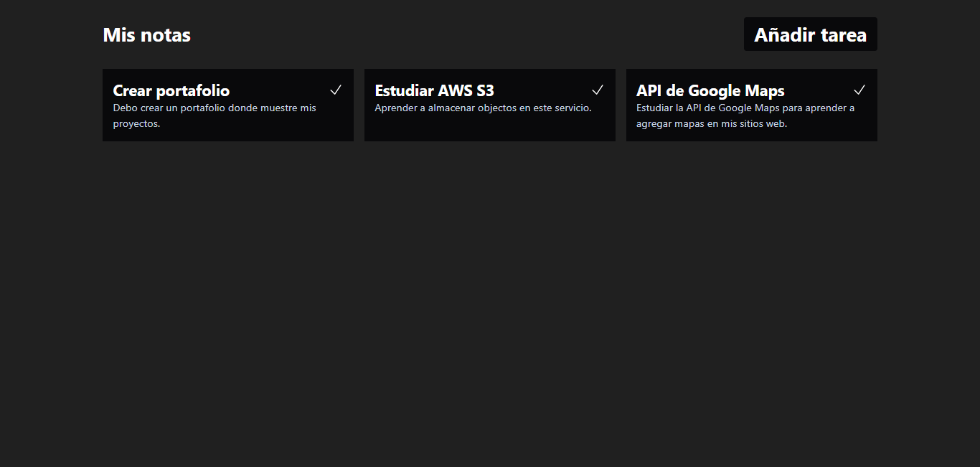Click the word 'proyectos.' in the first card
980x467 pixels.
[x=136, y=123]
